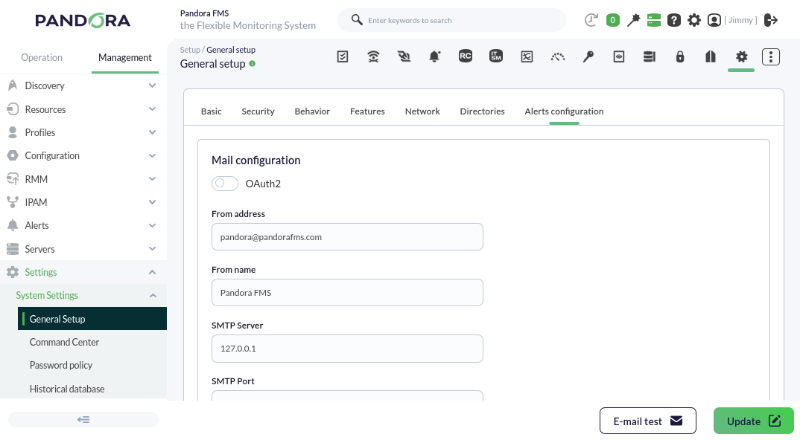The width and height of the screenshot is (800, 440).
Task: Open the map connections setup icon
Action: coord(527,57)
